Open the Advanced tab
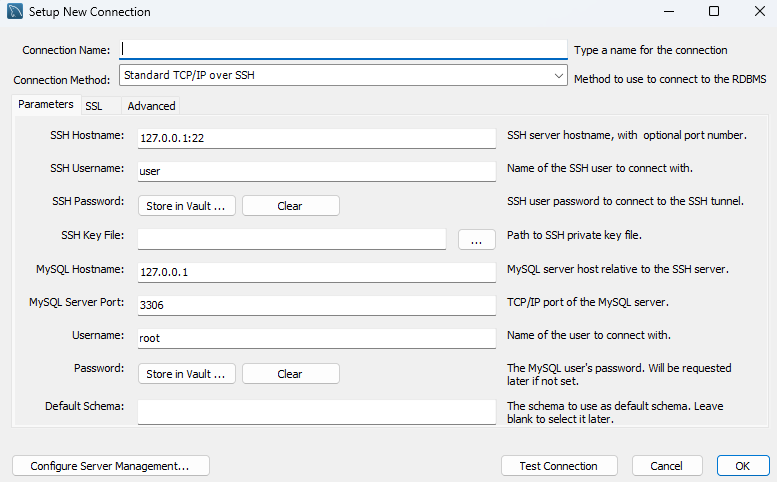Image resolution: width=777 pixels, height=482 pixels. 151,106
